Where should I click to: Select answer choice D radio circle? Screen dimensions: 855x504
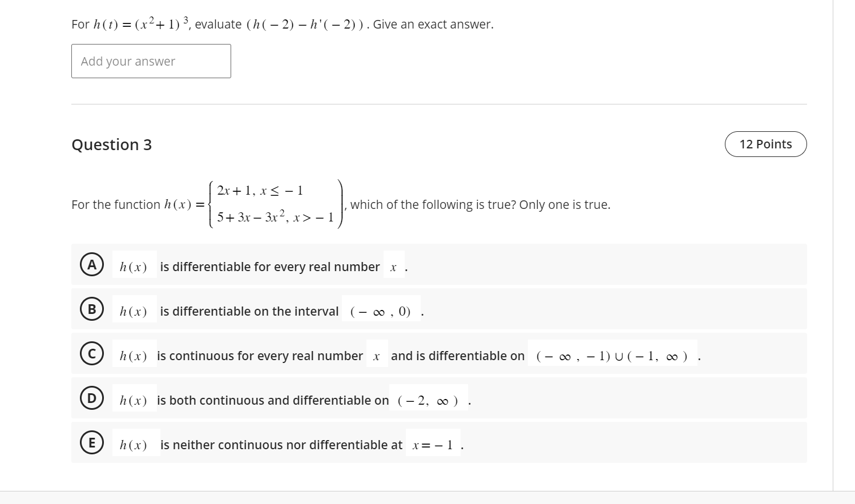pos(91,398)
